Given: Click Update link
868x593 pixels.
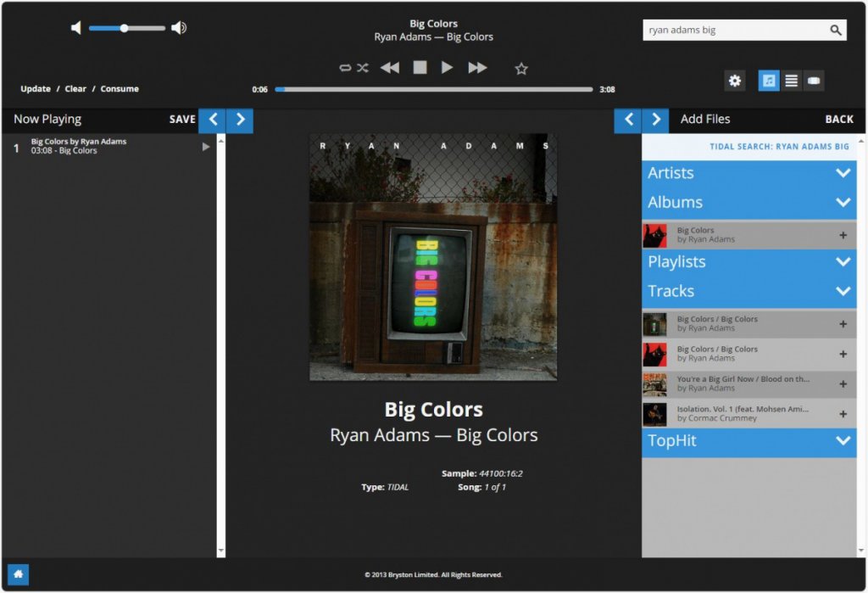Looking at the screenshot, I should [36, 89].
